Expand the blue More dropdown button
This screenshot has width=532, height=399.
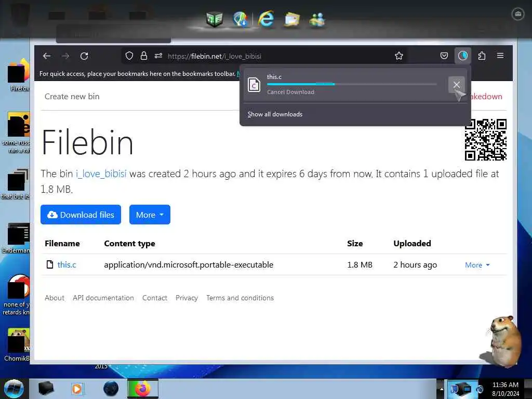[x=150, y=215]
